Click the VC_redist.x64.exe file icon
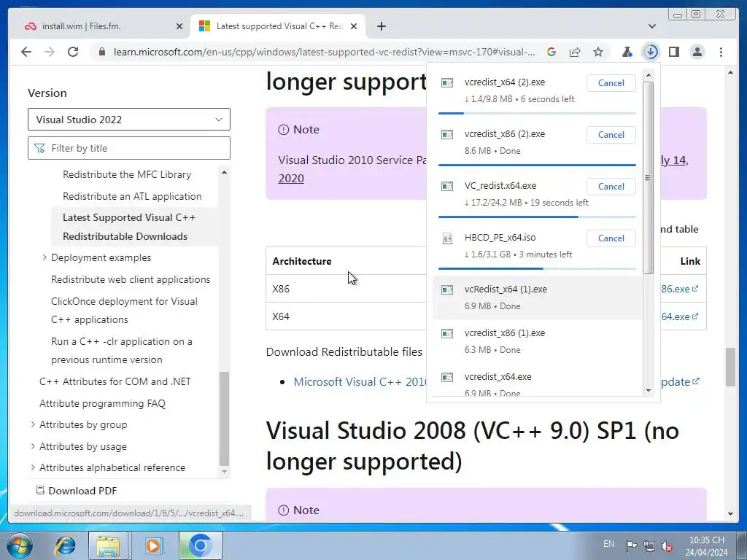 pos(447,186)
